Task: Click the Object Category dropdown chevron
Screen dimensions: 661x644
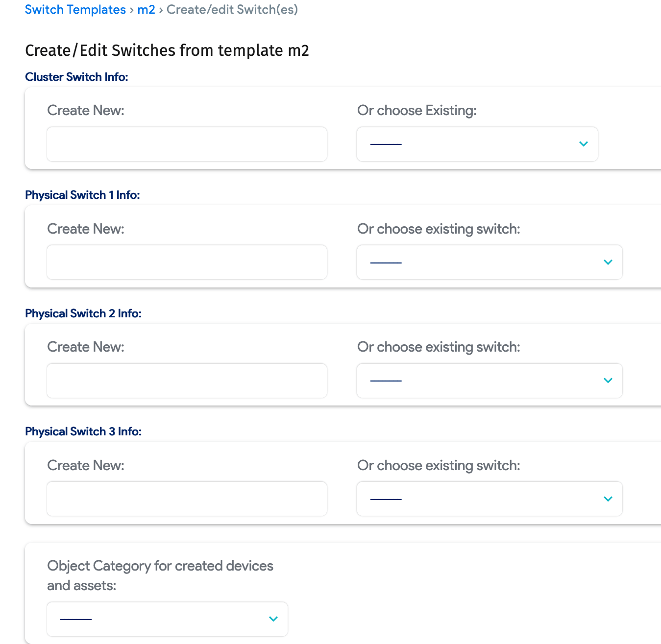Action: 273,619
